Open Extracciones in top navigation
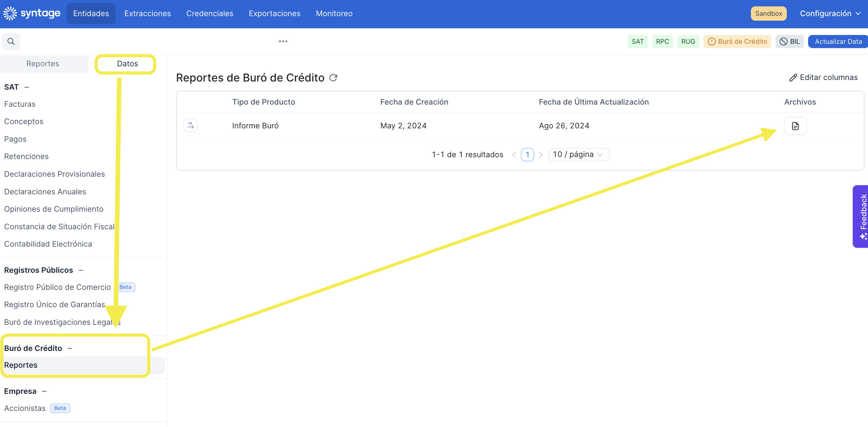The height and width of the screenshot is (427, 868). tap(148, 13)
